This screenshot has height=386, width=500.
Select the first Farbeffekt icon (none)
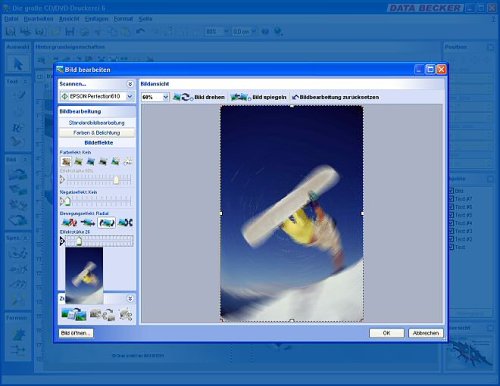[66, 162]
